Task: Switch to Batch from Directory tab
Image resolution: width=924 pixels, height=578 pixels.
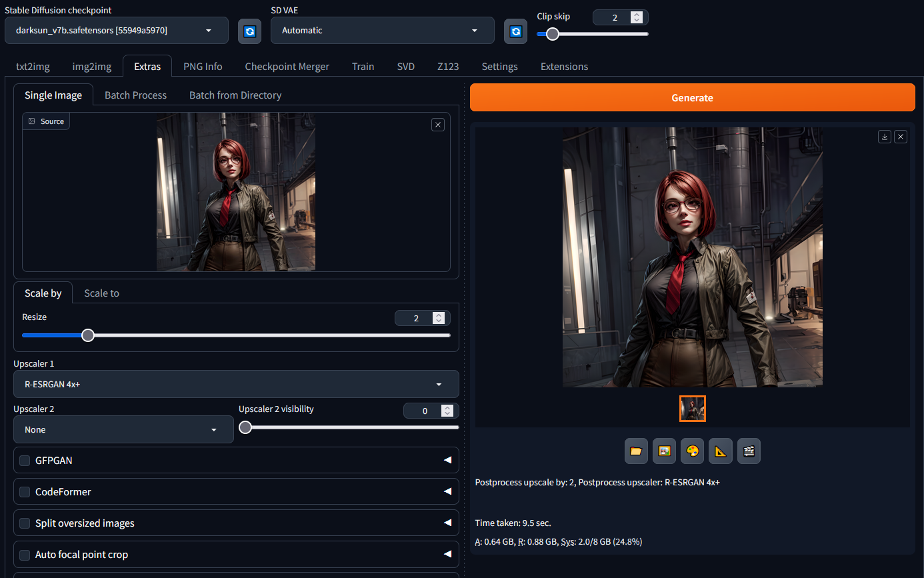Action: pyautogui.click(x=235, y=95)
